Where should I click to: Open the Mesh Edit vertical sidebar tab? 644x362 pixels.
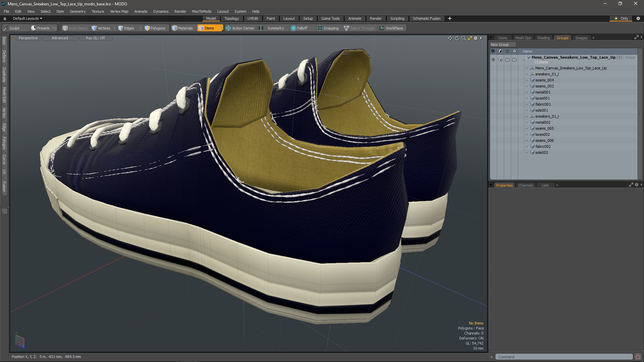4,95
